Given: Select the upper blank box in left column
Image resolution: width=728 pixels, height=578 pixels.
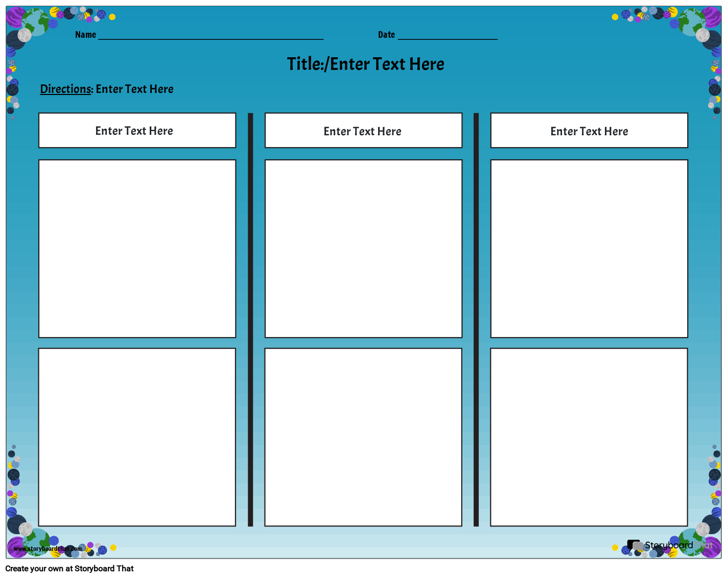Looking at the screenshot, I should (x=137, y=249).
